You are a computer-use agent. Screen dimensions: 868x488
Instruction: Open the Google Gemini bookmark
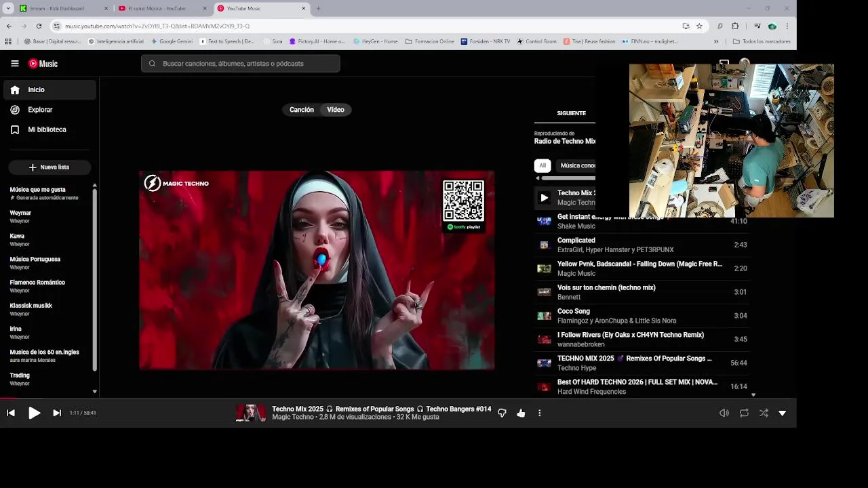172,41
